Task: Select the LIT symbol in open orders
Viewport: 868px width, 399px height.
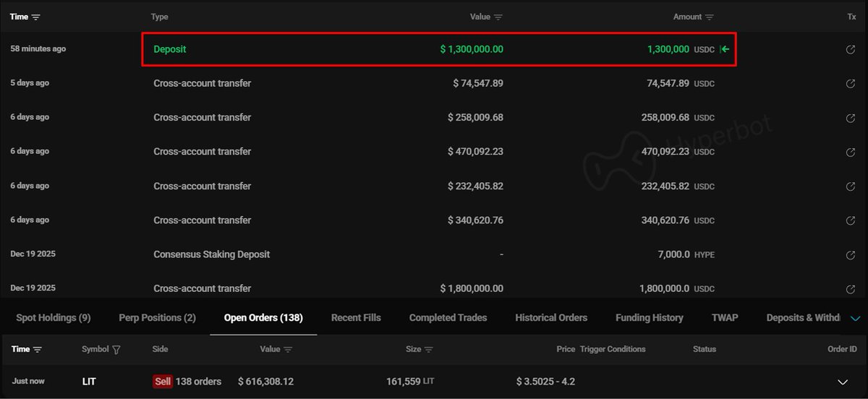Action: (x=89, y=381)
